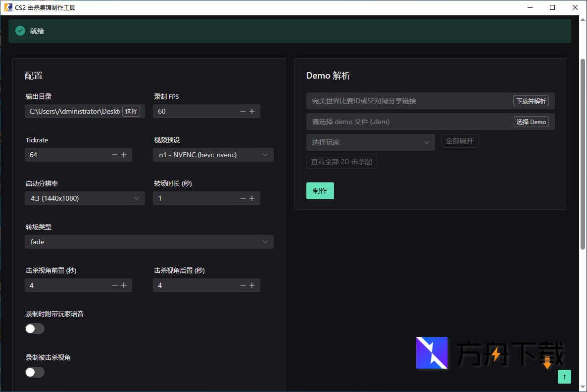Viewport: 587px width, 392px height.
Task: Click the plus icon for 击杀视角后置
Action: [251, 285]
